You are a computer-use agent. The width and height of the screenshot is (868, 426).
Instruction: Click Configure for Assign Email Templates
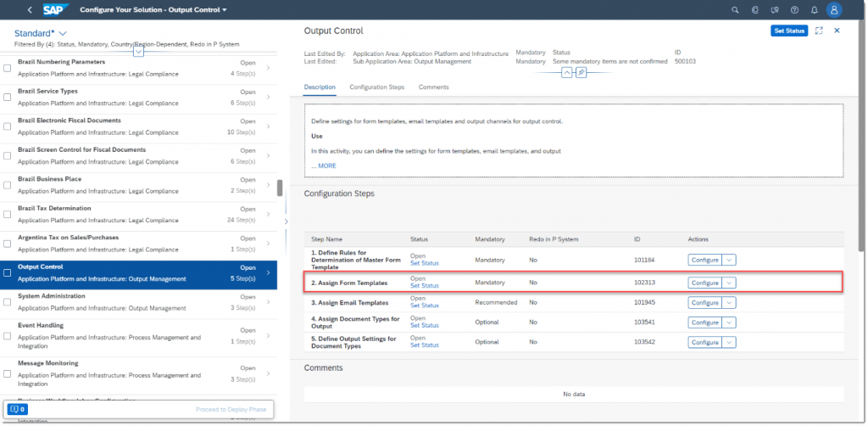(x=704, y=302)
